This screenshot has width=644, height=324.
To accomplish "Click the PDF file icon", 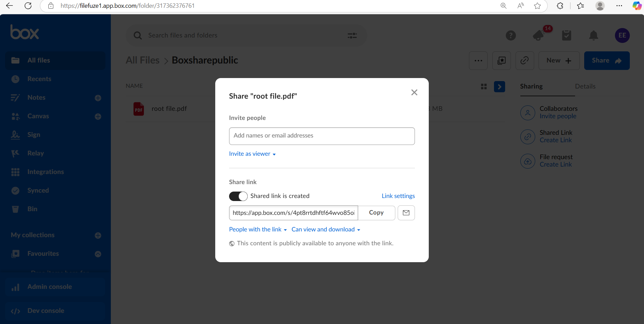I will pyautogui.click(x=139, y=109).
